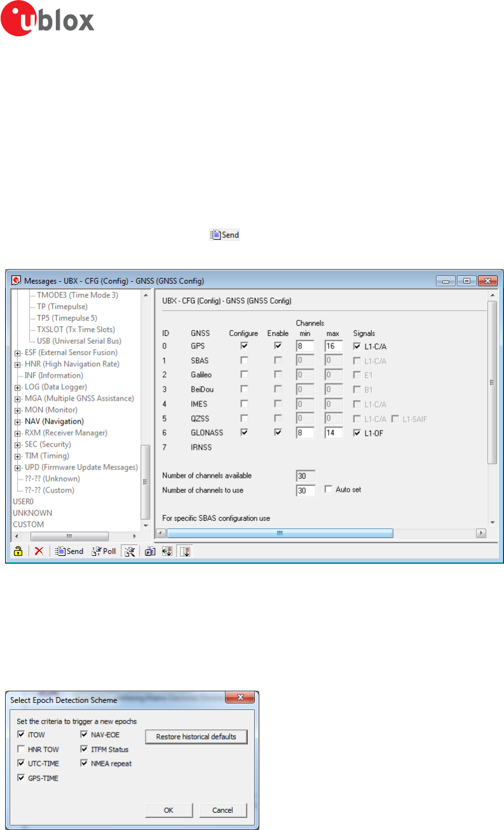Select TP5 (Timepulse 5) tree item
Screen dimensions: 504x830
click(x=67, y=318)
